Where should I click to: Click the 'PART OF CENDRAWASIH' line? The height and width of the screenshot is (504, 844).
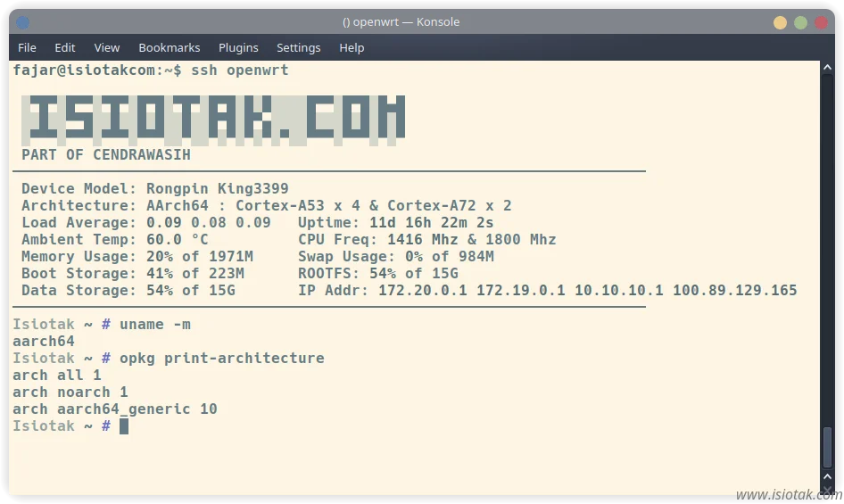[x=106, y=154]
